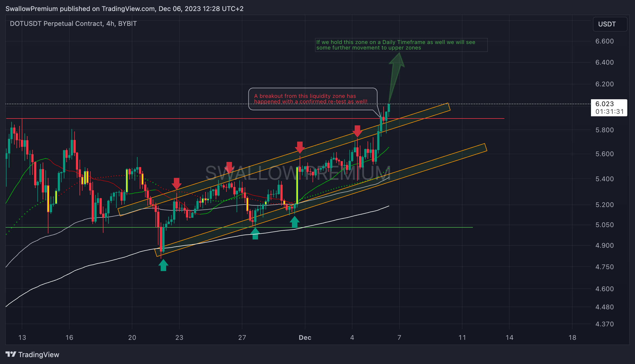Click the TradingView wordmark in the footer
Viewport: 635px width, 364px height.
point(39,355)
